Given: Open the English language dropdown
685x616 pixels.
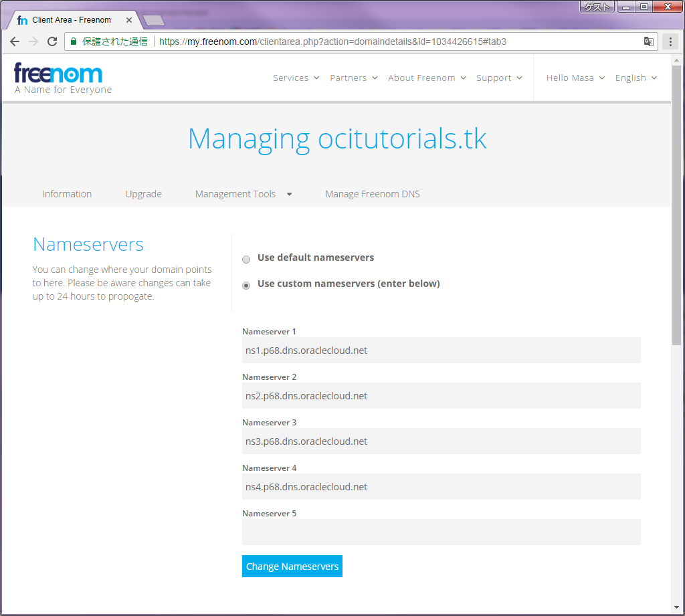Looking at the screenshot, I should 635,78.
